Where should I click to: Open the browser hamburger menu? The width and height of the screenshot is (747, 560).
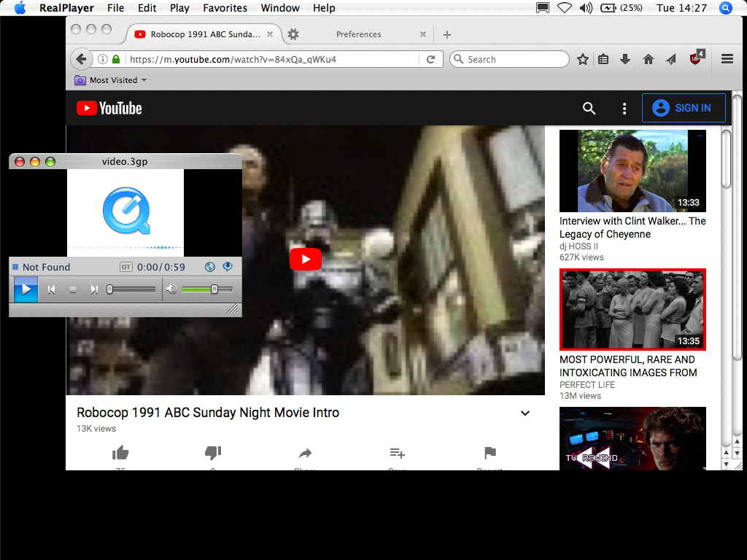click(727, 59)
